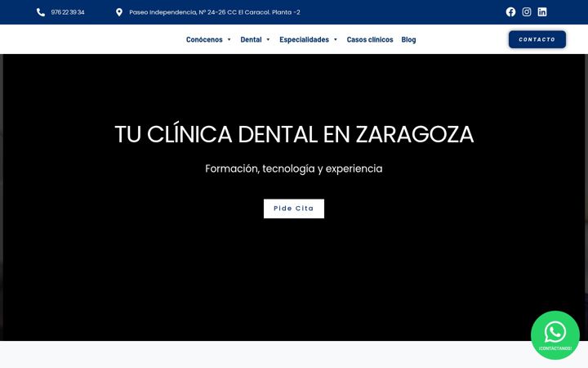Call the number 976 22 39 34
Image resolution: width=588 pixels, height=368 pixels.
click(x=68, y=12)
